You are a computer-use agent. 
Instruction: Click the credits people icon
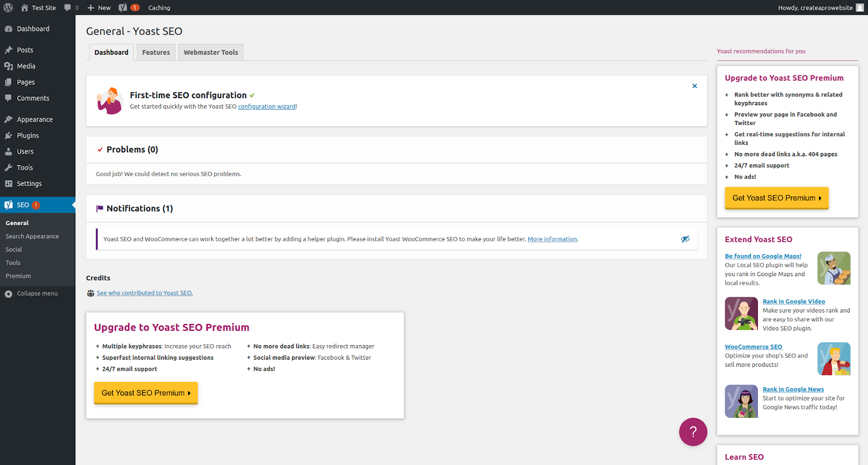click(x=91, y=294)
